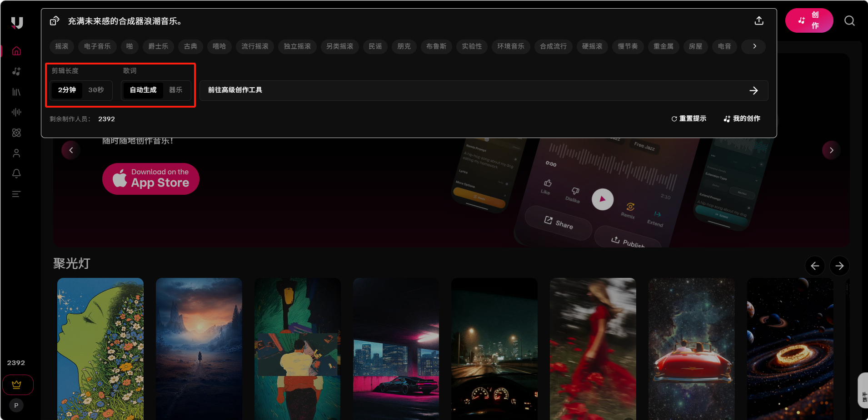The width and height of the screenshot is (868, 420).
Task: Open the profile person icon in sidebar
Action: (x=16, y=153)
